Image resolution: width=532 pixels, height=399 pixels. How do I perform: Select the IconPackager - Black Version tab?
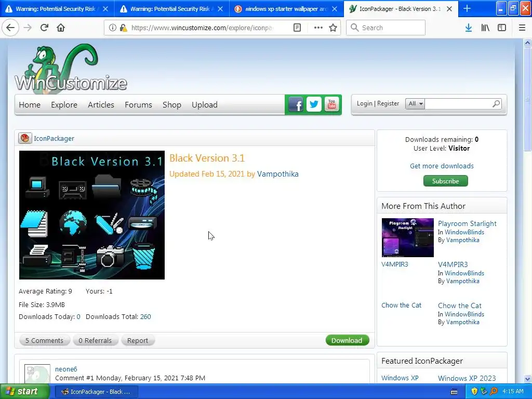[x=401, y=9]
